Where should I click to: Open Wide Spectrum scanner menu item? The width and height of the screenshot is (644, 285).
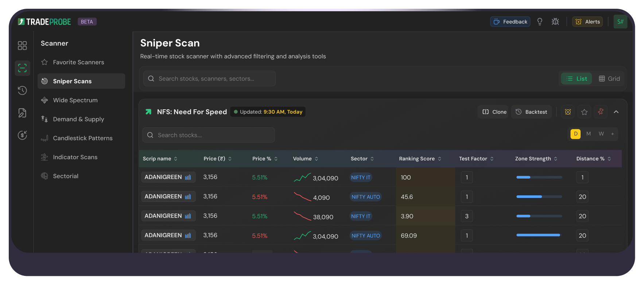[x=75, y=100]
